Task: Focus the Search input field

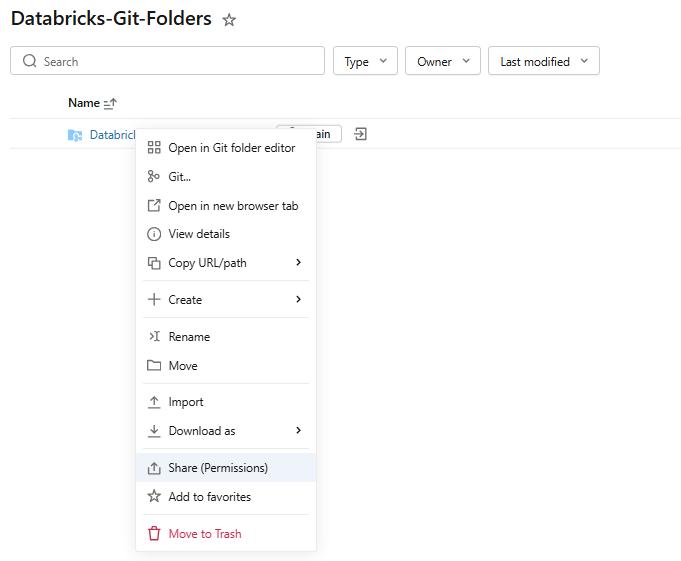Action: coord(168,61)
